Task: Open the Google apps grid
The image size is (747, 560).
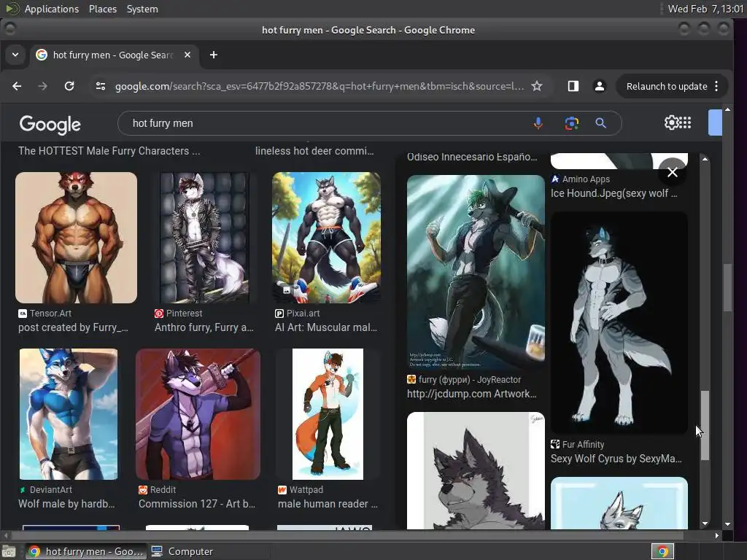Action: click(686, 123)
